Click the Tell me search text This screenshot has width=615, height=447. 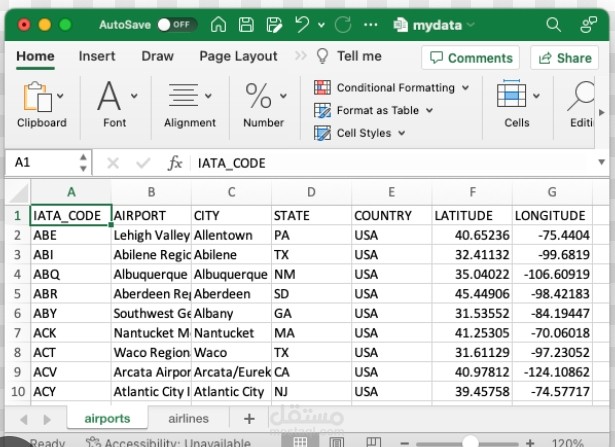359,56
